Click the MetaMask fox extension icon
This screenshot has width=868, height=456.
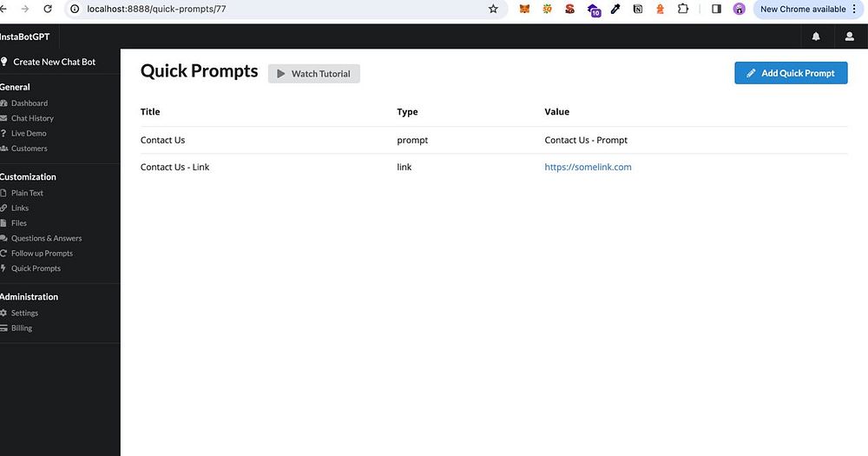point(524,9)
